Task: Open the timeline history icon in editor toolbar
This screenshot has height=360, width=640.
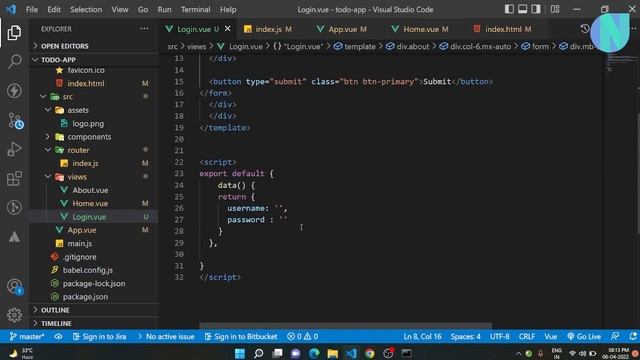Action: (584, 29)
